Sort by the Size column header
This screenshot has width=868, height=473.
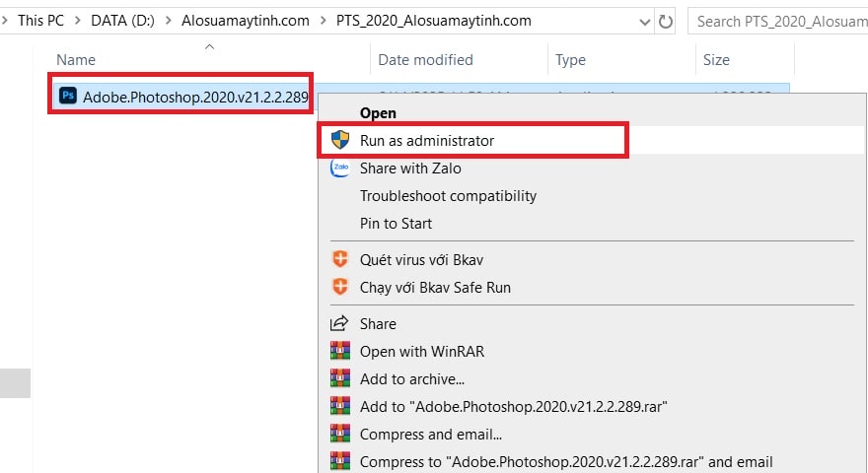coord(716,60)
